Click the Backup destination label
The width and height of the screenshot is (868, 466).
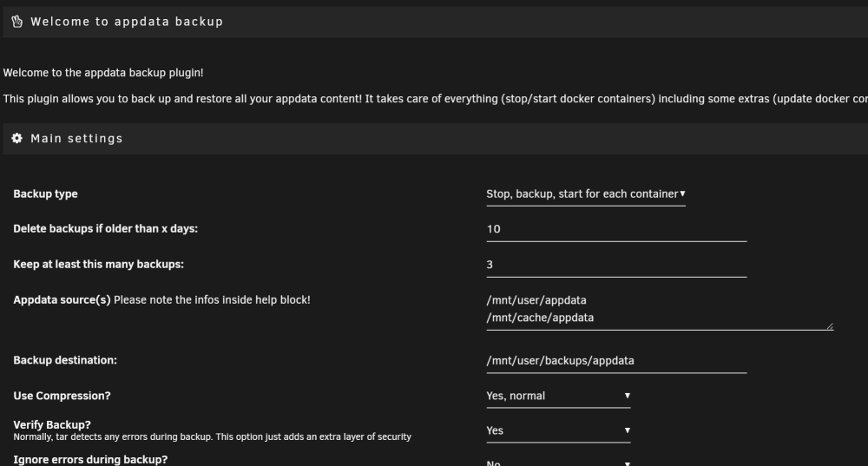pos(65,360)
